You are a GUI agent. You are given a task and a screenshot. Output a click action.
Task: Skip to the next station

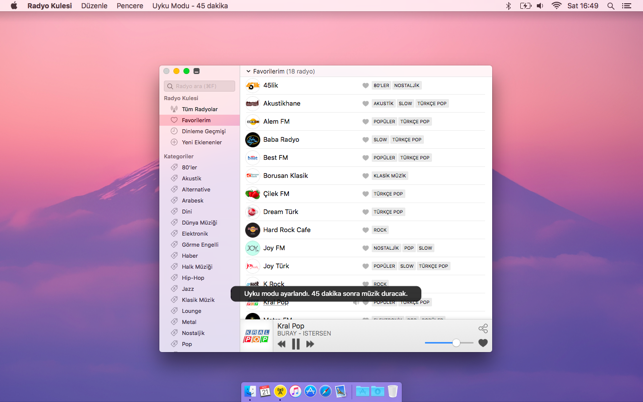[310, 344]
